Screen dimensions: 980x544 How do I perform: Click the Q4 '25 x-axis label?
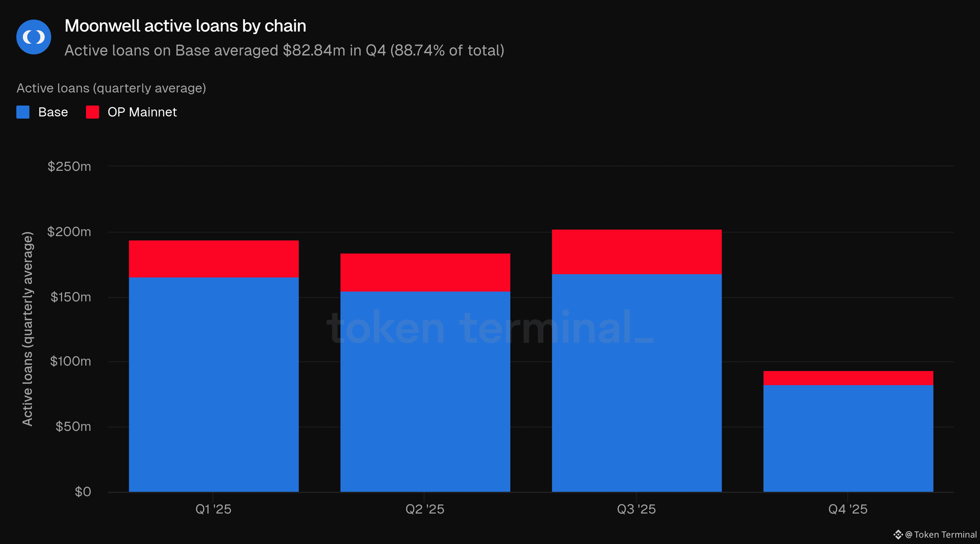[848, 509]
